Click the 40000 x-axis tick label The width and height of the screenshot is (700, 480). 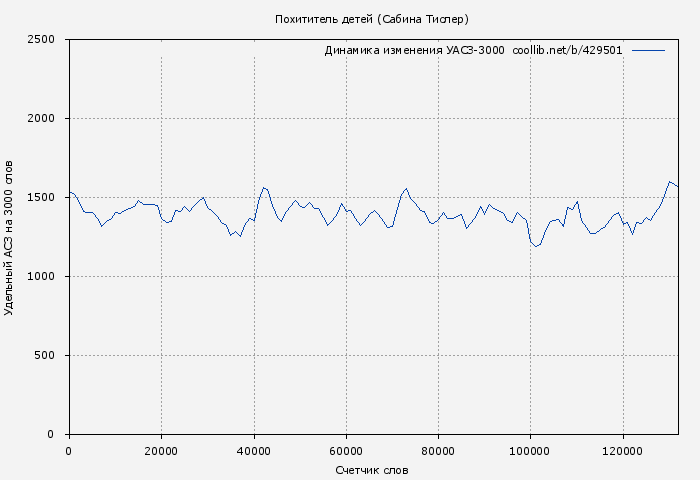coord(253,451)
